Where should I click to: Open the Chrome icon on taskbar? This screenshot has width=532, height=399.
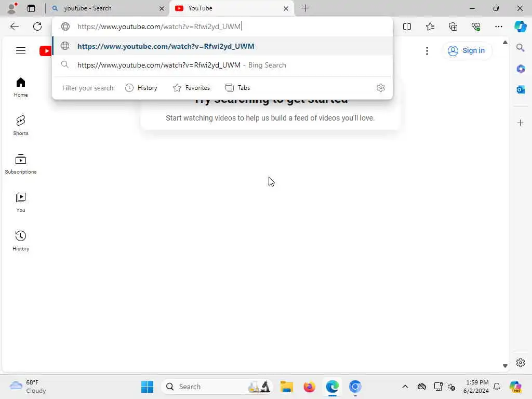pos(355,387)
